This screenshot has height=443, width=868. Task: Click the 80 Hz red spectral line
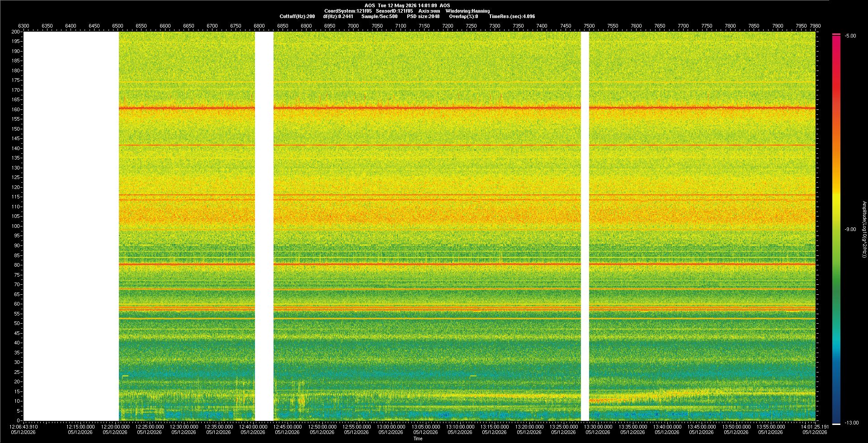point(467,264)
